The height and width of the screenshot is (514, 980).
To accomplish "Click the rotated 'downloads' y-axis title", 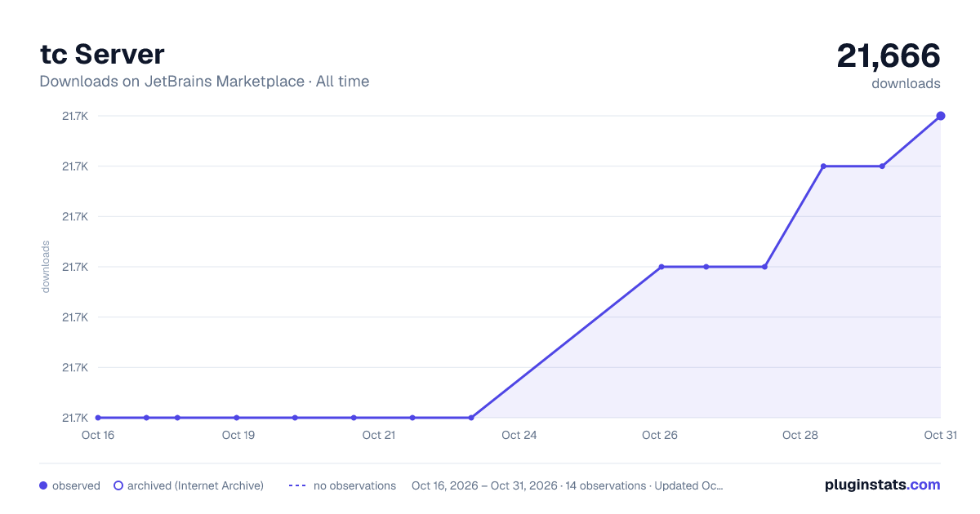I will click(x=46, y=267).
